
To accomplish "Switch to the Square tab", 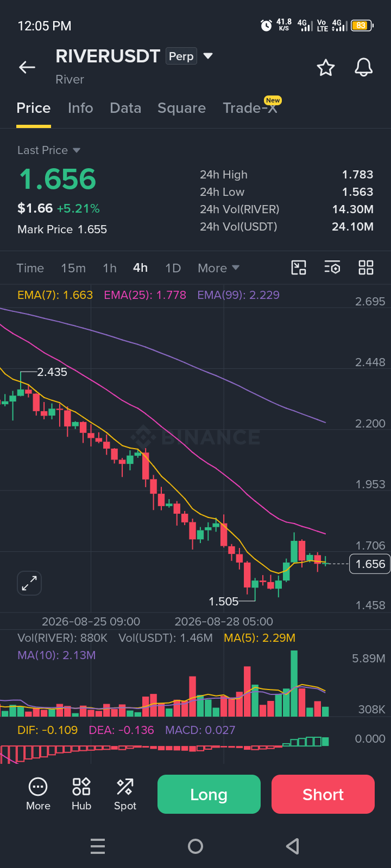I will (x=181, y=108).
